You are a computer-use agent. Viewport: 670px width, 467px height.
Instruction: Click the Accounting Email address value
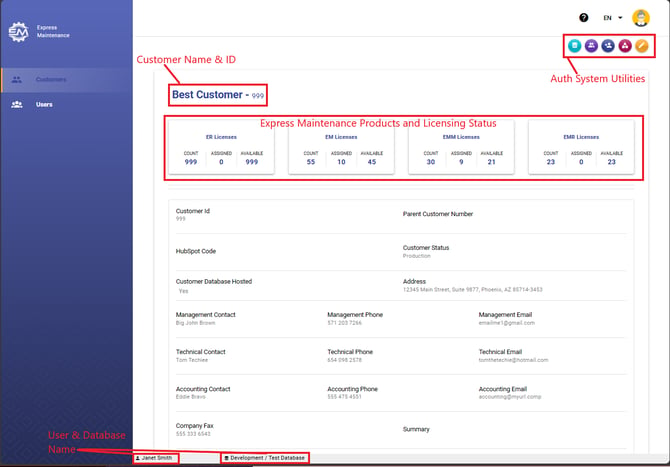click(510, 397)
